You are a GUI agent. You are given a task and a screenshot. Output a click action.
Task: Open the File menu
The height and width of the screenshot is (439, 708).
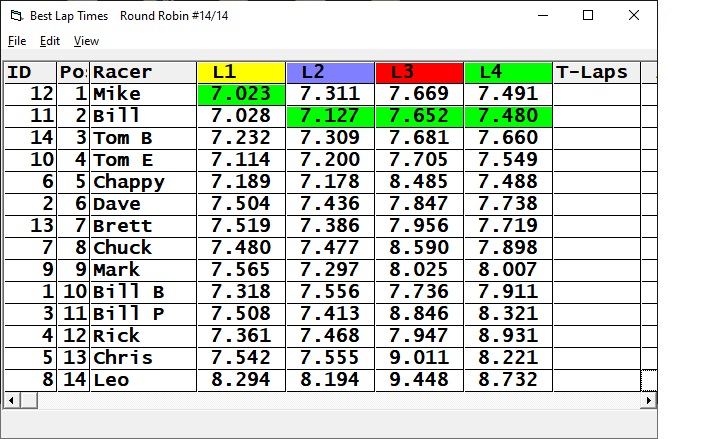(17, 41)
